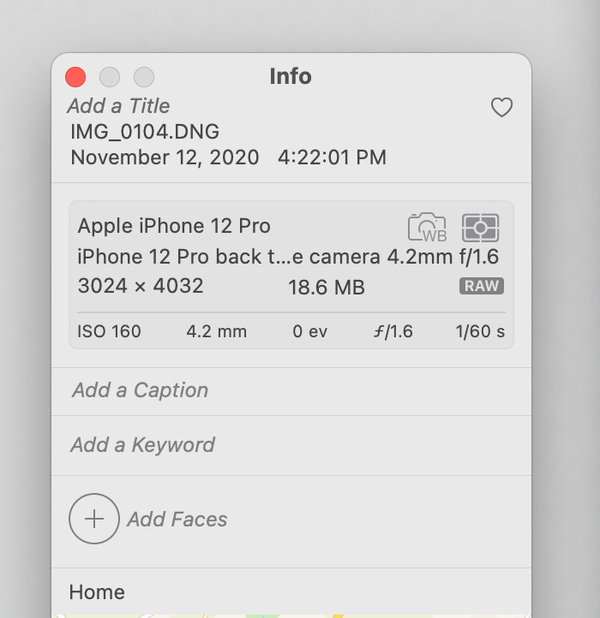Click the white balance camera icon
This screenshot has height=618, width=600.
(x=427, y=227)
